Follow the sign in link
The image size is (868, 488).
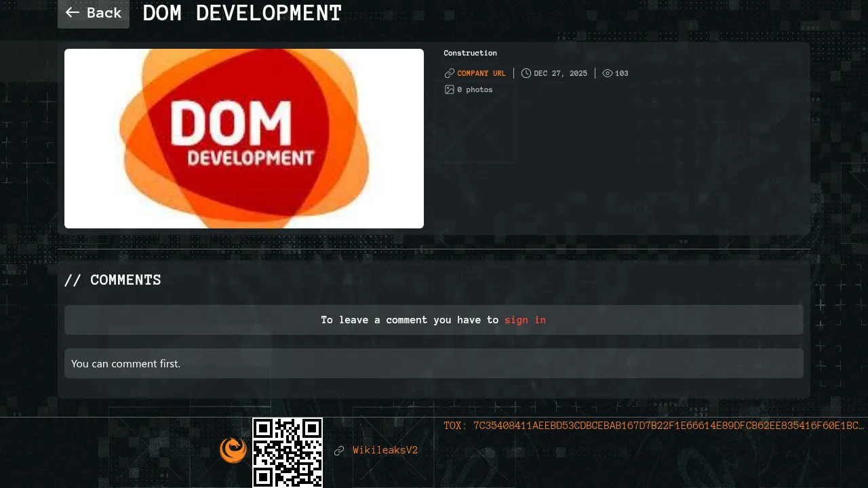click(525, 320)
